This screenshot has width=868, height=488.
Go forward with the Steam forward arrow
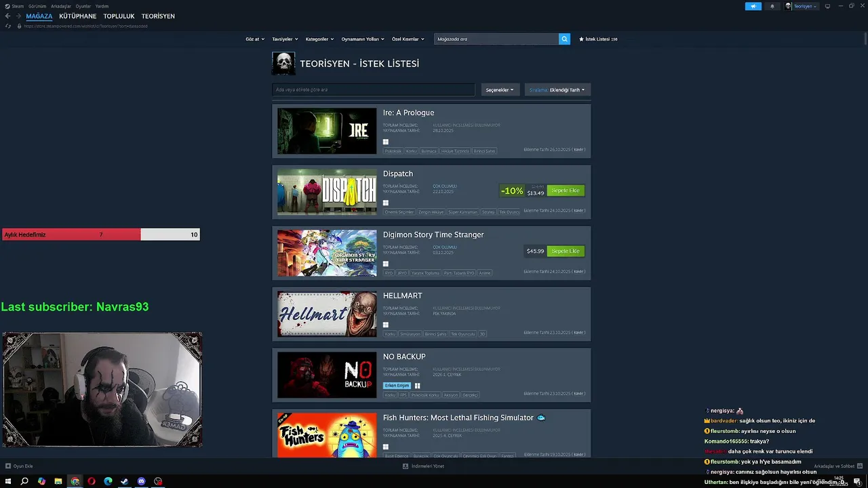tap(18, 16)
